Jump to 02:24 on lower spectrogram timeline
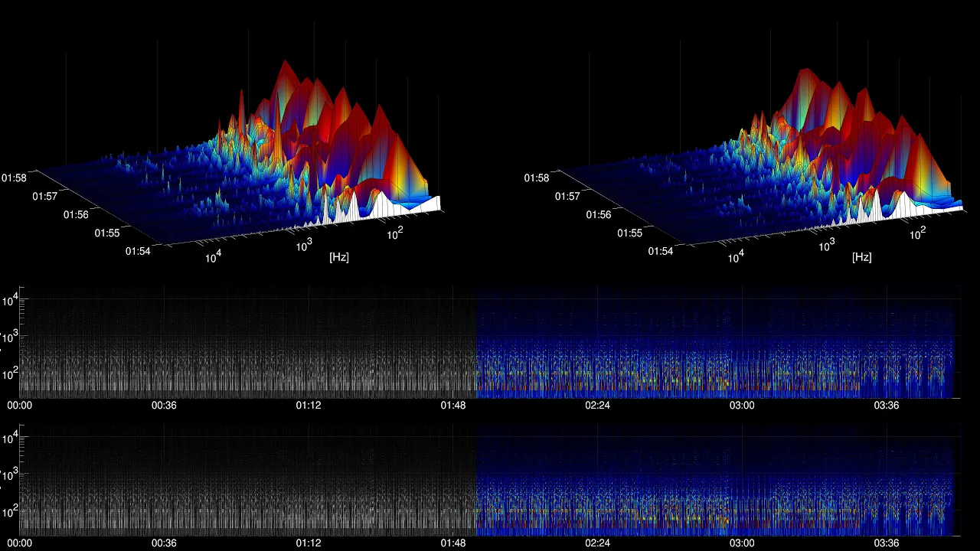 click(597, 543)
